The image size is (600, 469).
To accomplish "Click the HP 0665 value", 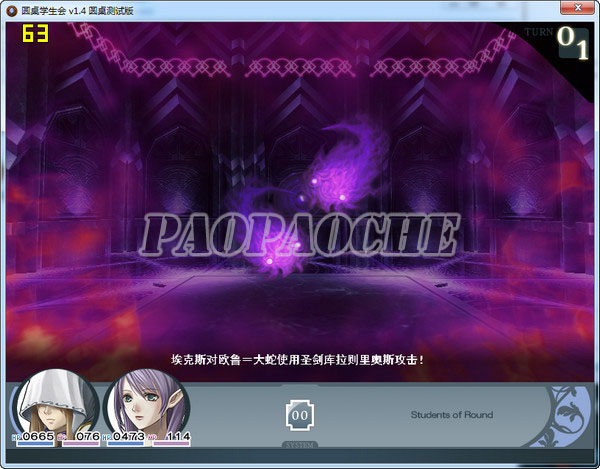I will click(38, 436).
